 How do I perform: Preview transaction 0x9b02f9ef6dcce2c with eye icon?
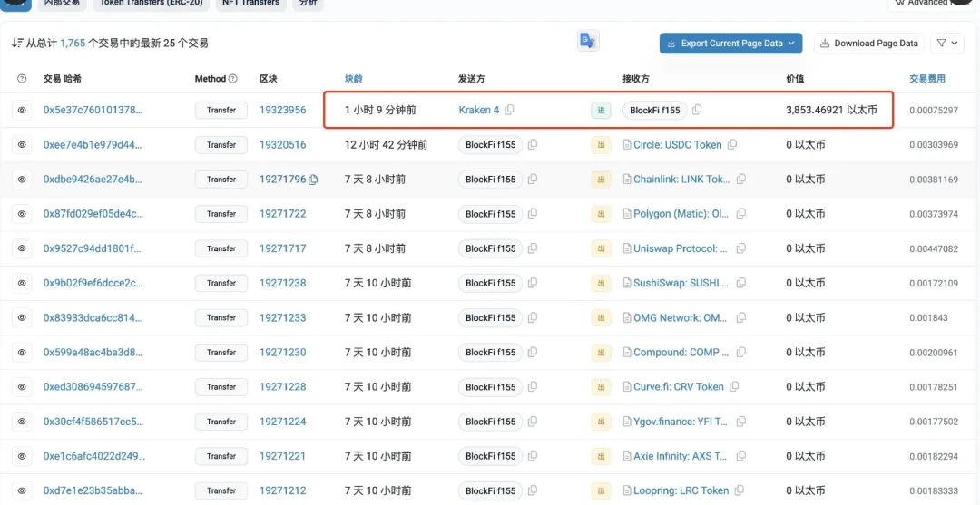[22, 284]
